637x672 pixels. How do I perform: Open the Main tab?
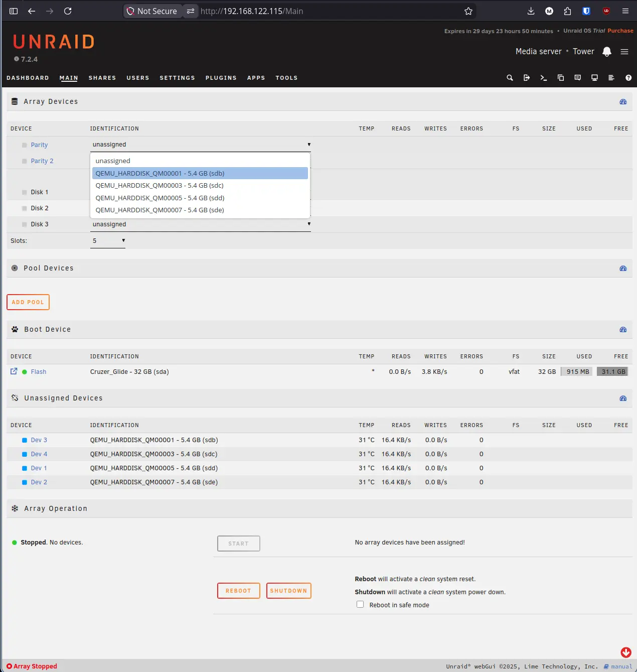(x=69, y=78)
